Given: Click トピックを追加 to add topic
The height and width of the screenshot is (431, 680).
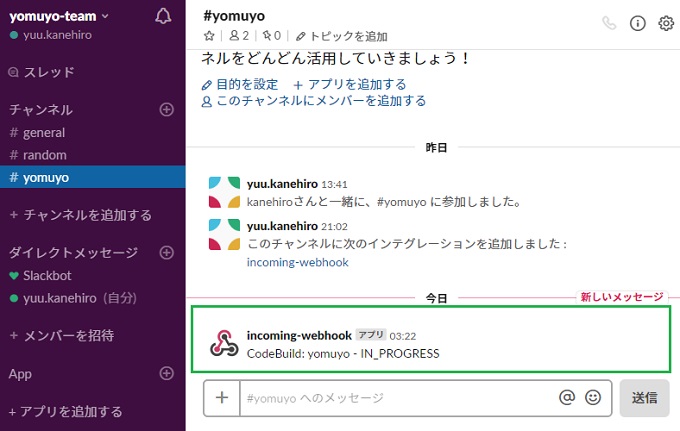Looking at the screenshot, I should [x=342, y=36].
